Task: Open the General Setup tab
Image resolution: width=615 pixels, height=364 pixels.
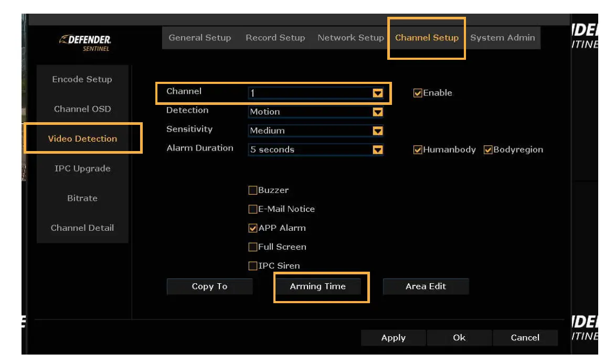Action: pos(199,38)
